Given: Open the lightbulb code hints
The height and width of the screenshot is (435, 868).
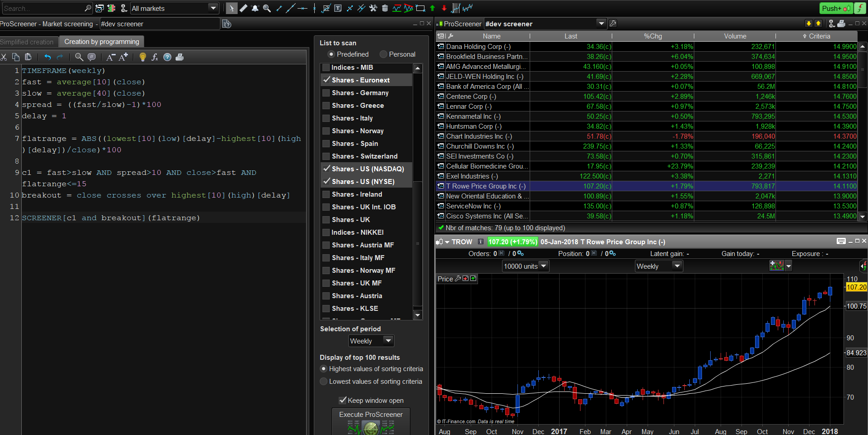Looking at the screenshot, I should pos(143,57).
